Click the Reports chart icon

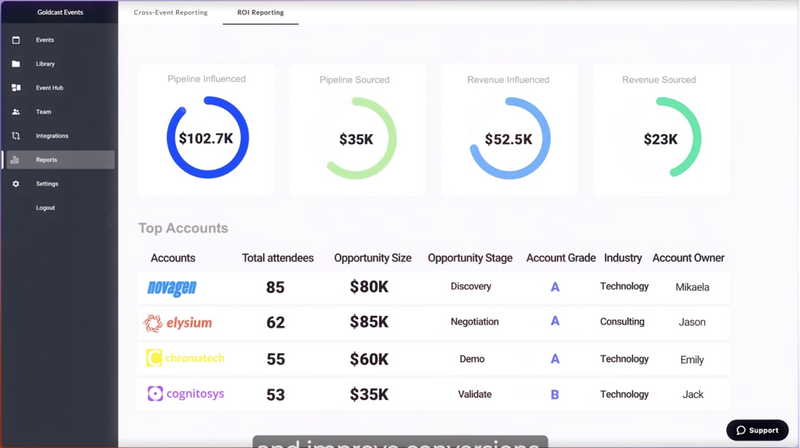[16, 160]
